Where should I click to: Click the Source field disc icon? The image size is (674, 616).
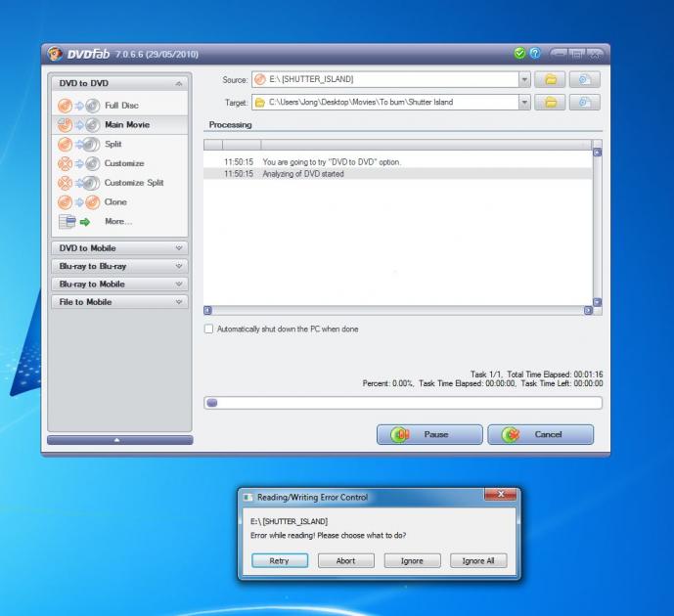click(x=260, y=79)
